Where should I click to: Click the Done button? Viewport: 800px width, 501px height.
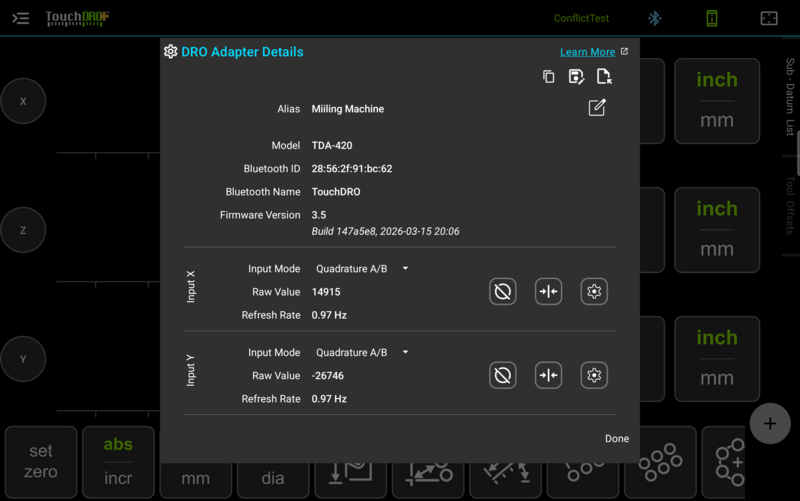coord(617,439)
